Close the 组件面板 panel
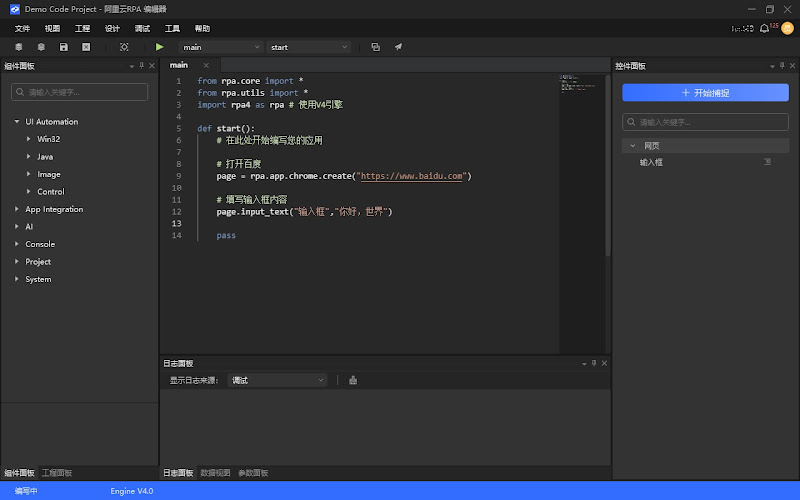 coord(152,66)
